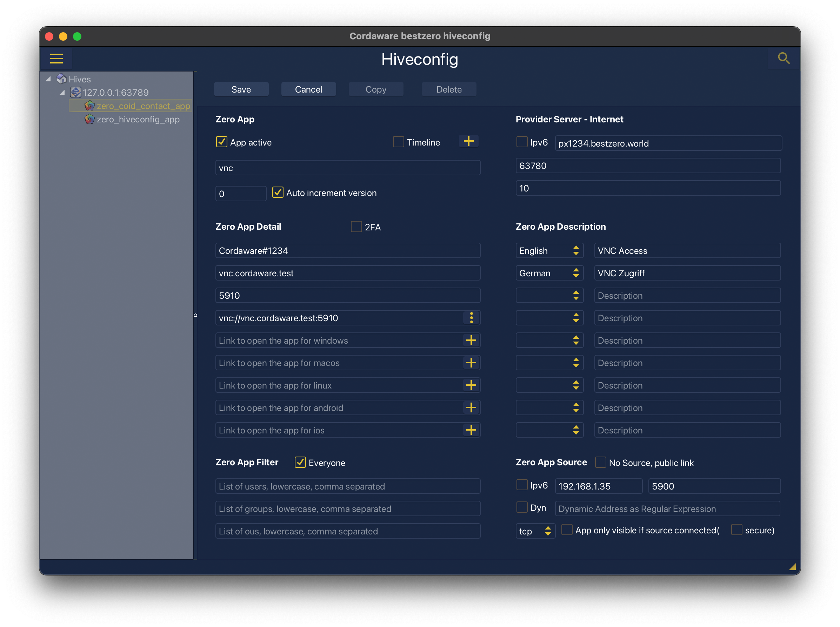This screenshot has height=627, width=840.
Task: Collapse the Hives tree root
Action: pos(48,79)
